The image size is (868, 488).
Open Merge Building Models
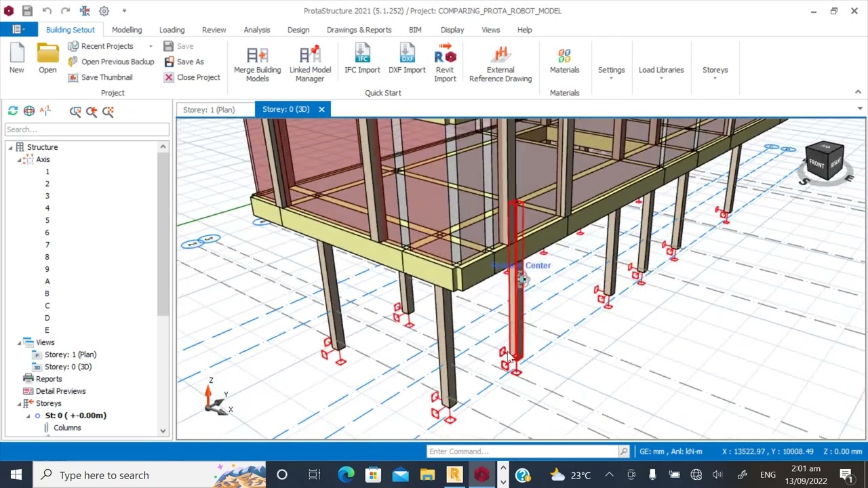click(257, 63)
